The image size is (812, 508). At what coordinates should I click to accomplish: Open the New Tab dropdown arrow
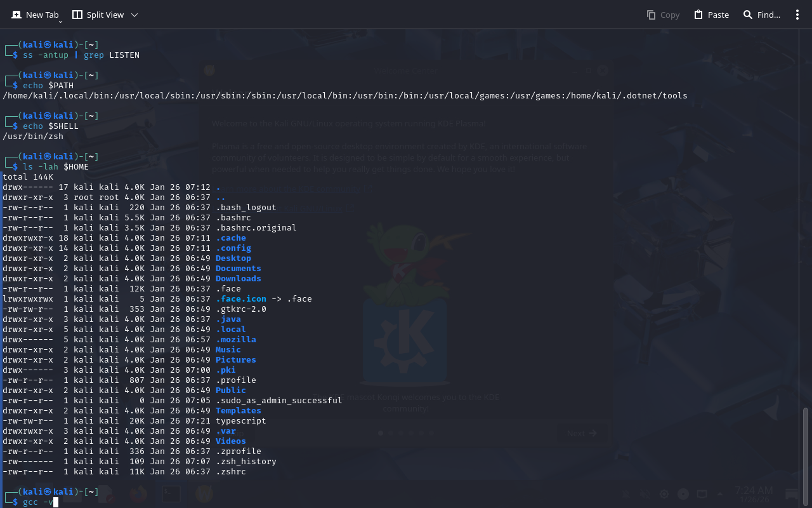click(x=60, y=21)
